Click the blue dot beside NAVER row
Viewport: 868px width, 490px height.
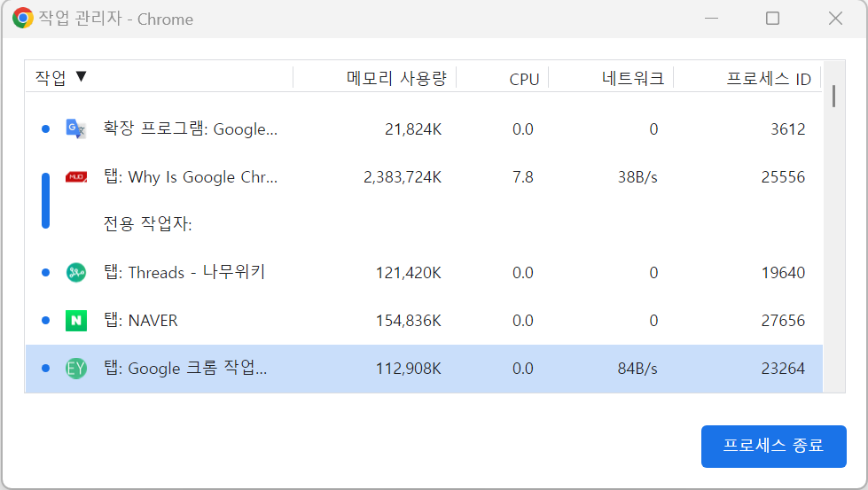pos(45,320)
